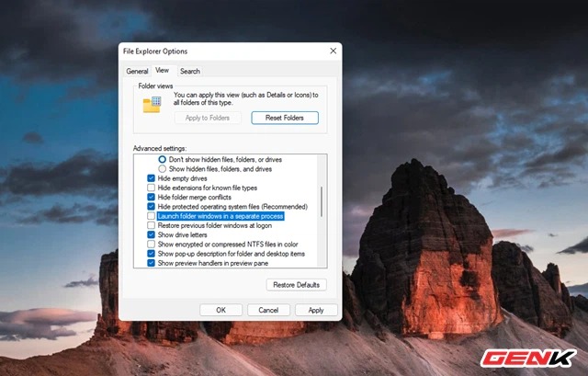The width and height of the screenshot is (588, 376).
Task: Open the Search tab
Action: (190, 71)
